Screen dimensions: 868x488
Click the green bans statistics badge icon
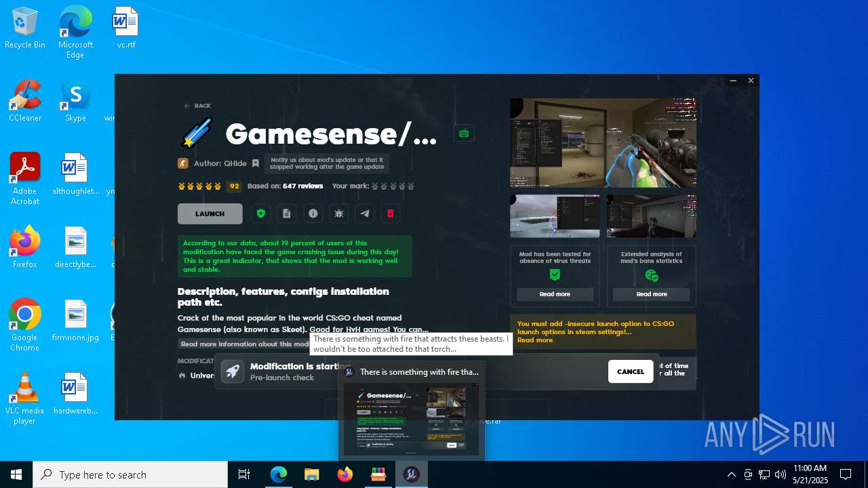click(x=651, y=275)
